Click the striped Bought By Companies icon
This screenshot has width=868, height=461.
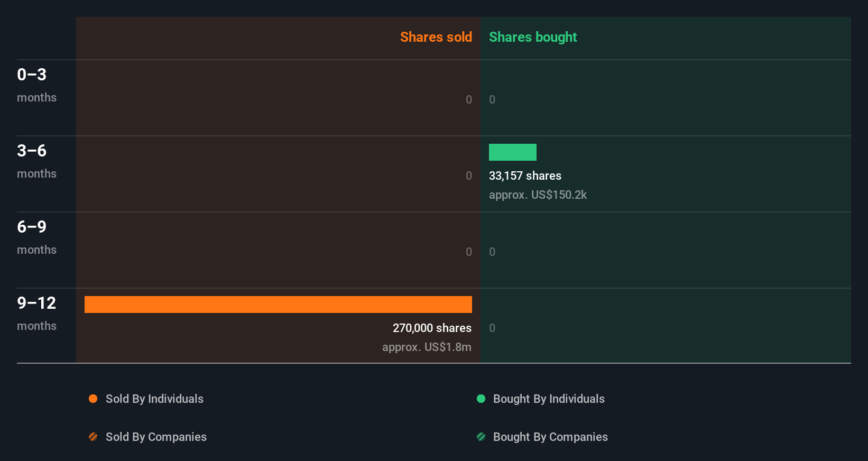(x=481, y=437)
